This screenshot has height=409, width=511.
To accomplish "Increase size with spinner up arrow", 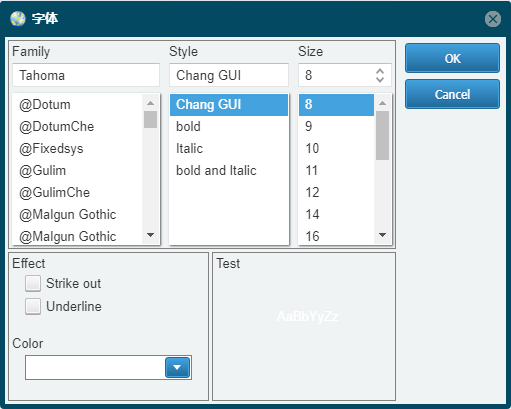I will point(380,71).
